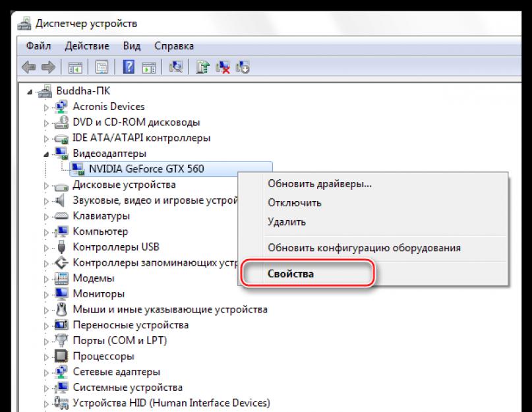This screenshot has height=412, width=532.
Task: Click the Модемы phone icon
Action: point(61,278)
